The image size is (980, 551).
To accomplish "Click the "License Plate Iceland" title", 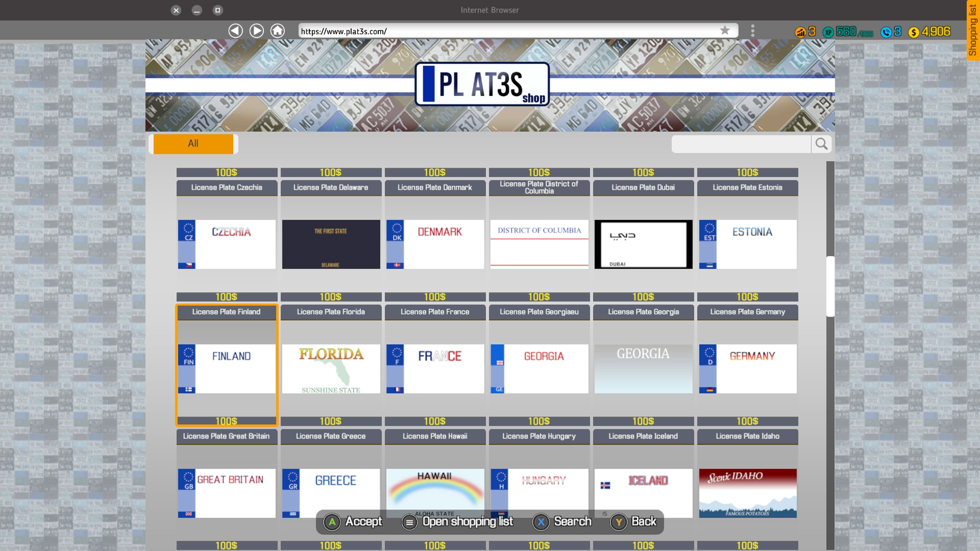I will (643, 436).
